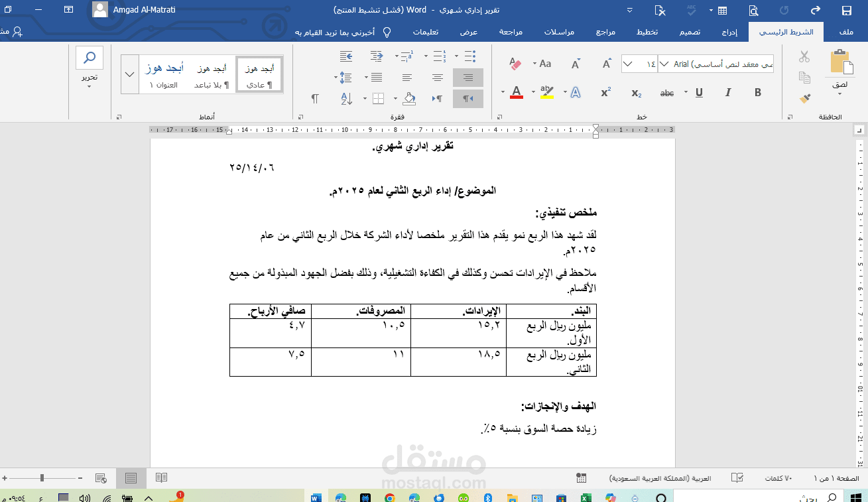
Task: Align paragraph text to the left
Action: point(407,78)
